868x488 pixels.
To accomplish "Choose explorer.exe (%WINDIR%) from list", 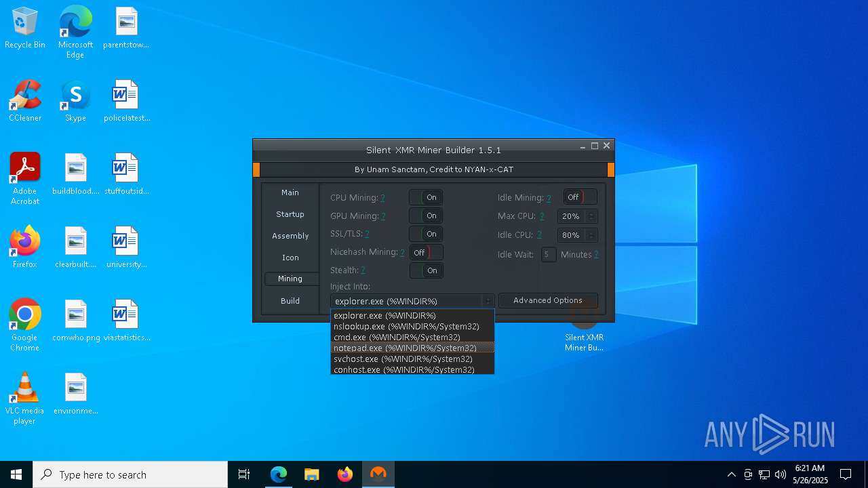I will coord(412,315).
